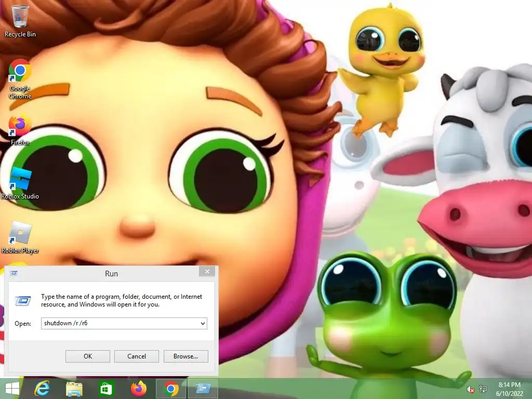
Task: Open File Explorer from the taskbar
Action: pos(74,389)
